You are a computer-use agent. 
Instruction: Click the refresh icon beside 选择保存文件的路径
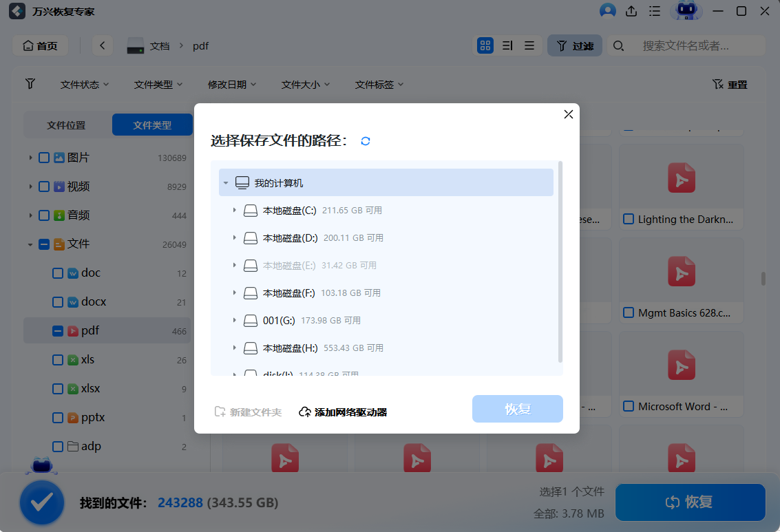(366, 140)
